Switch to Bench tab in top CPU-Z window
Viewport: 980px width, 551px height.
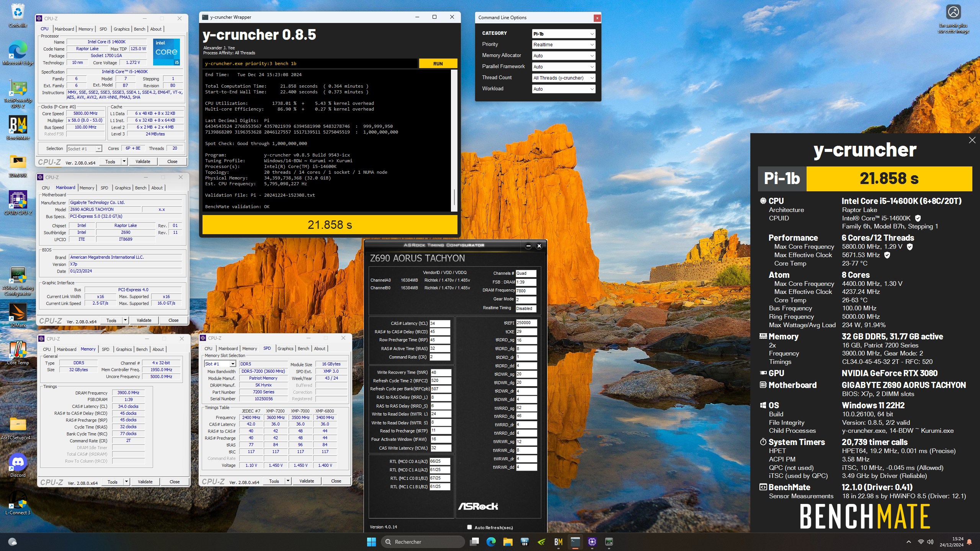click(139, 29)
